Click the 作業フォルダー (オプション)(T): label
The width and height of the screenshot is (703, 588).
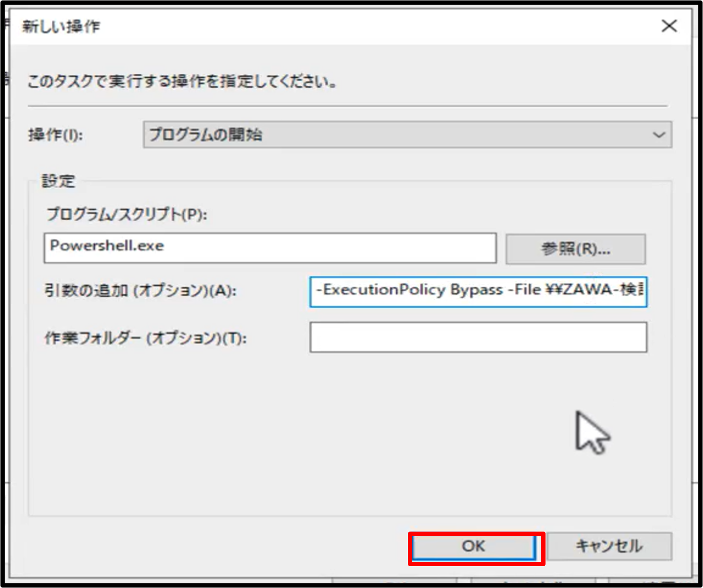146,338
